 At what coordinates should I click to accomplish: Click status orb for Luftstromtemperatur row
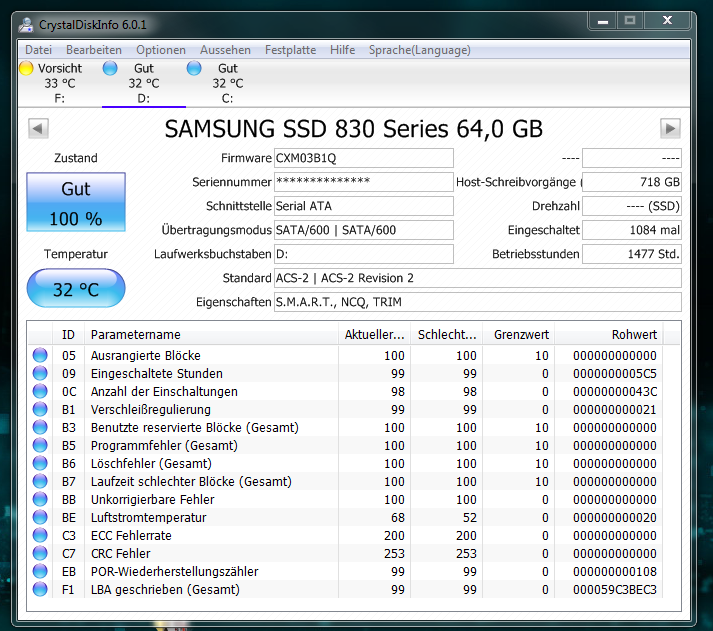click(40, 517)
